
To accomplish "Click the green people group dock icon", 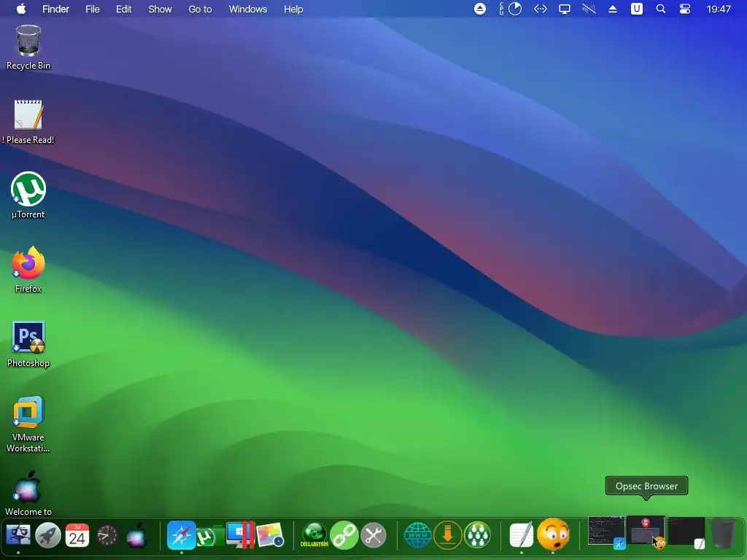I will pyautogui.click(x=477, y=535).
